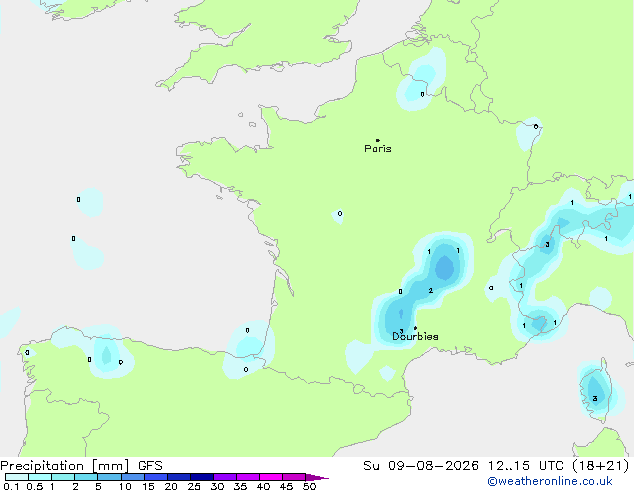Click the '0' value in central France
This screenshot has height=490, width=634.
340,213
